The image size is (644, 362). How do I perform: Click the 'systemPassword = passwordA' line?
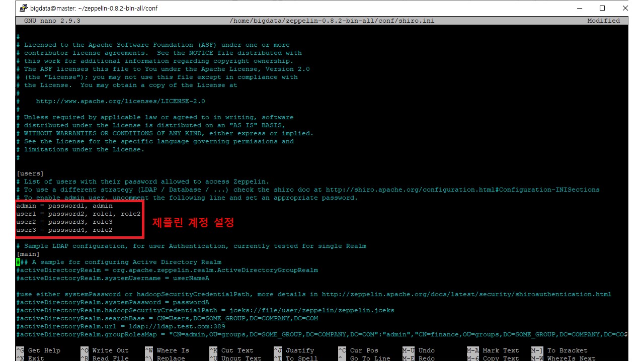[x=113, y=302]
